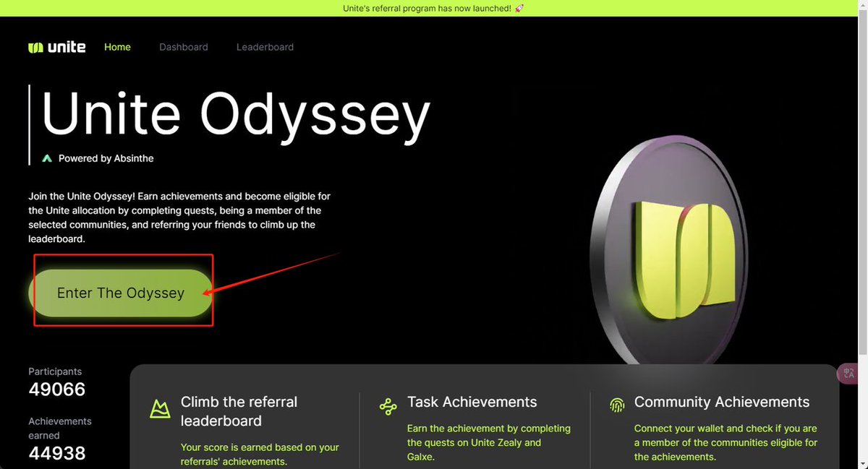Click the Task Achievements heading
The height and width of the screenshot is (469, 868).
[472, 402]
